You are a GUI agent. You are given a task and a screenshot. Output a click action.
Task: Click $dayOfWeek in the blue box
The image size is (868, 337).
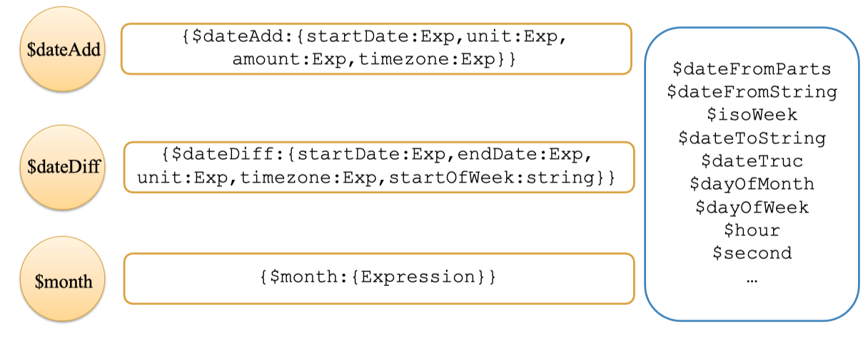click(x=752, y=207)
